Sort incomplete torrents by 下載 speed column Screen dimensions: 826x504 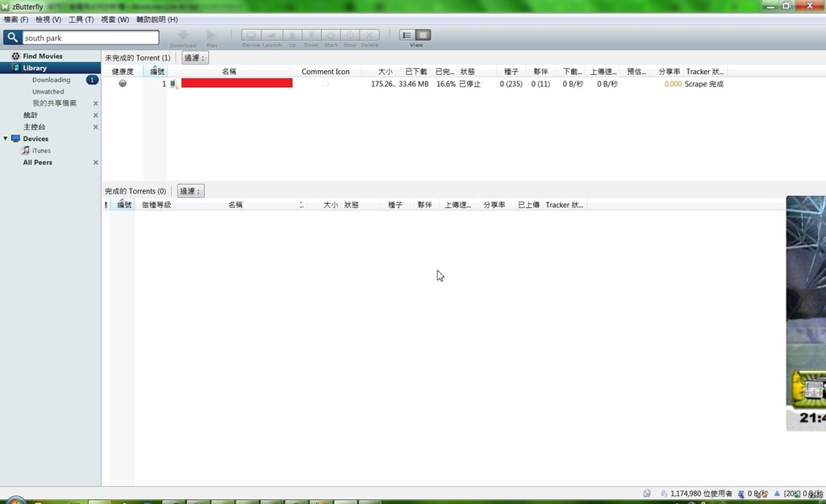572,72
